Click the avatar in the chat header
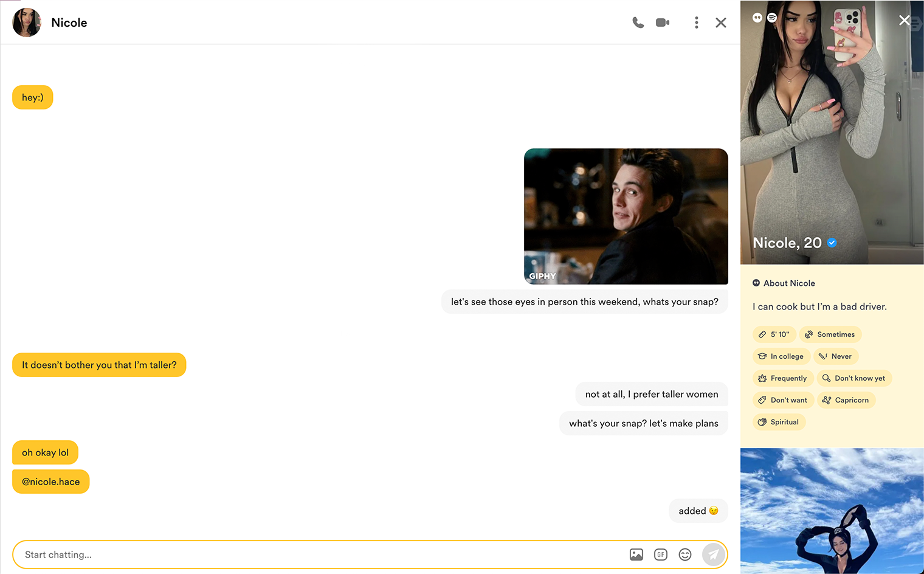The image size is (924, 574). (27, 22)
